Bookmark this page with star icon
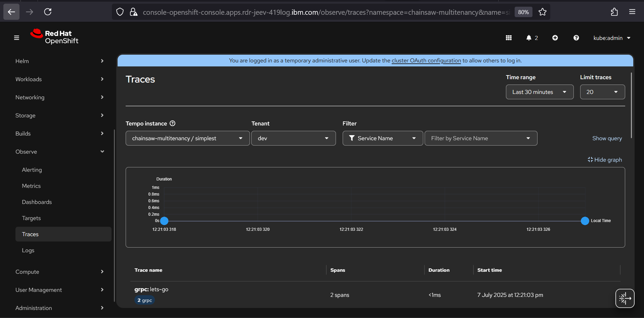This screenshot has width=644, height=318. [542, 12]
